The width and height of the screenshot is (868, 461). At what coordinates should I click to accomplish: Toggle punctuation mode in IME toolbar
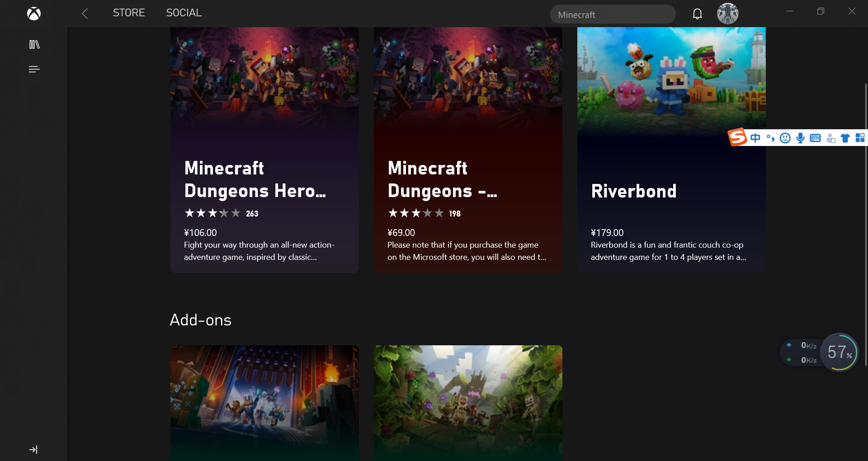(x=770, y=138)
